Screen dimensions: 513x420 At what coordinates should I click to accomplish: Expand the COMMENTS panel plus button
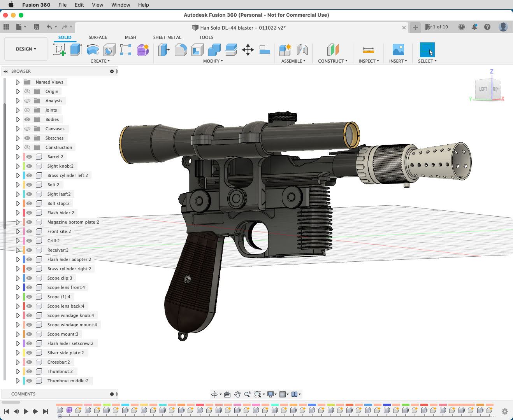tap(112, 394)
